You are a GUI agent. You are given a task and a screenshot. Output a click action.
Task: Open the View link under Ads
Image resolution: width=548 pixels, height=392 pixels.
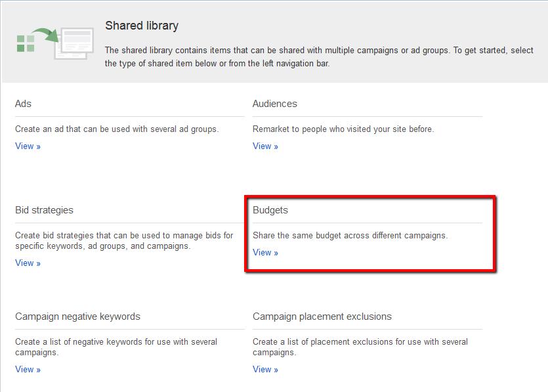[28, 146]
